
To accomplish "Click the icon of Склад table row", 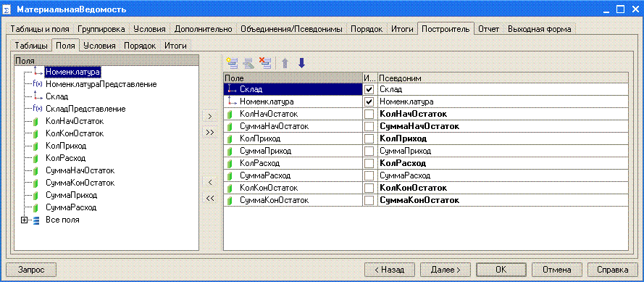I will [x=232, y=88].
